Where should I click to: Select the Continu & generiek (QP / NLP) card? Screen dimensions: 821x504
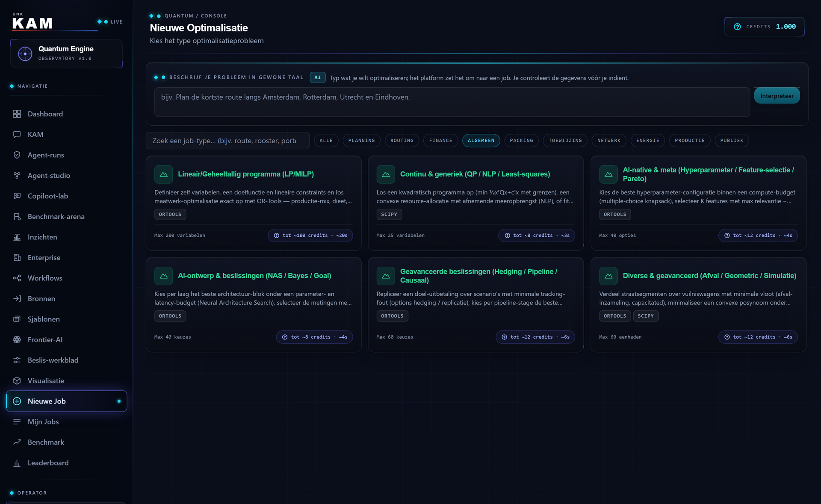[x=475, y=203]
